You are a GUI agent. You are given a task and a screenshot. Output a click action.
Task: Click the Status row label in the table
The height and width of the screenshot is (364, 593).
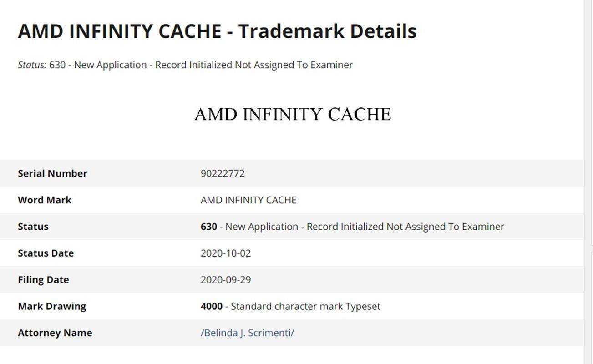(x=33, y=227)
